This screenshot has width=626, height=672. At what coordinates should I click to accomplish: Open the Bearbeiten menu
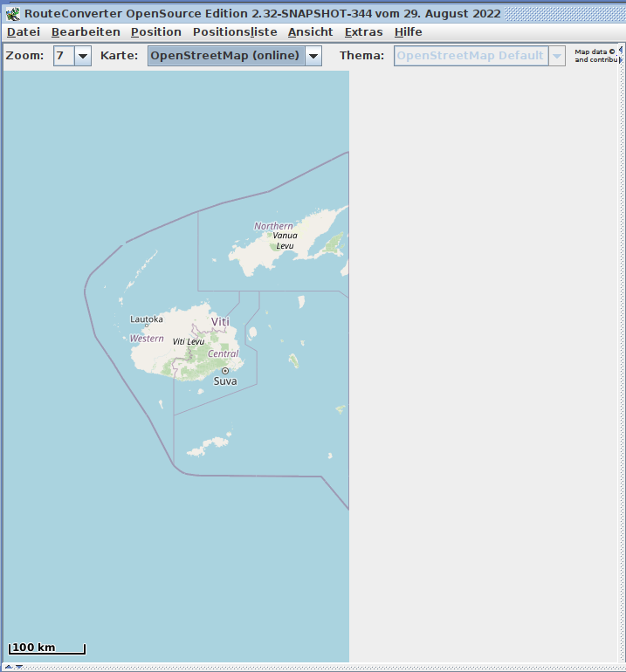(86, 31)
